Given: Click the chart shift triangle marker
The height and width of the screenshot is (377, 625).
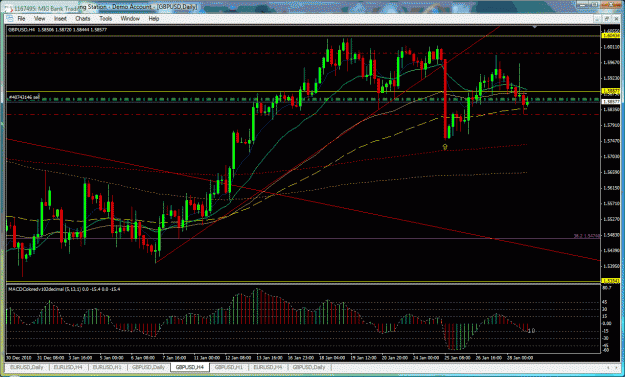Looking at the screenshot, I should pos(535,27).
